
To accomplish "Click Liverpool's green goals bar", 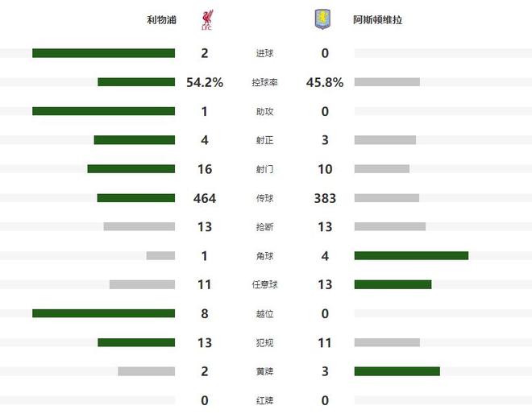I will pos(103,53).
